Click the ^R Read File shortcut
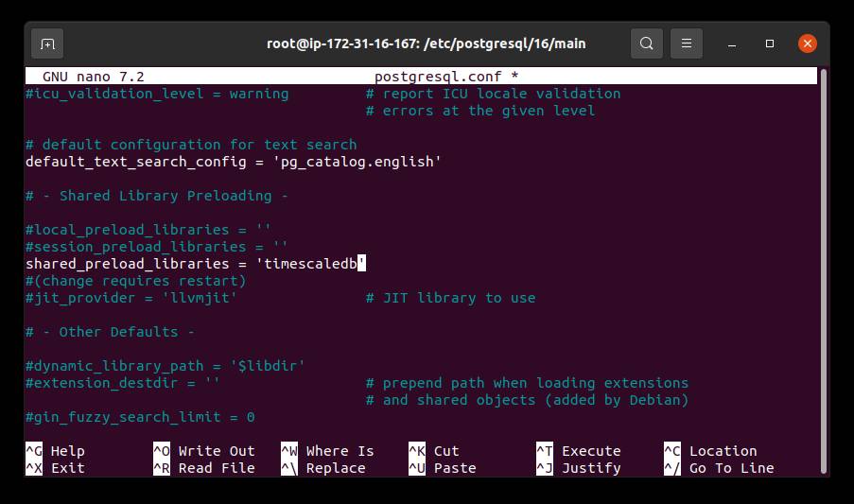 pyautogui.click(x=204, y=468)
